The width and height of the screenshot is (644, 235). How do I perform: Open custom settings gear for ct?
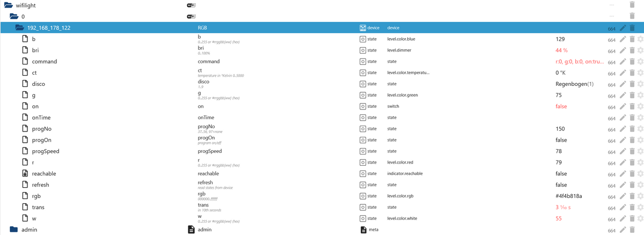[x=640, y=73]
